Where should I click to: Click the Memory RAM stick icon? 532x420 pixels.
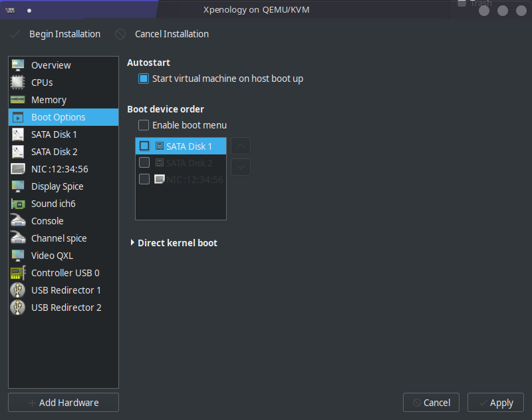18,99
